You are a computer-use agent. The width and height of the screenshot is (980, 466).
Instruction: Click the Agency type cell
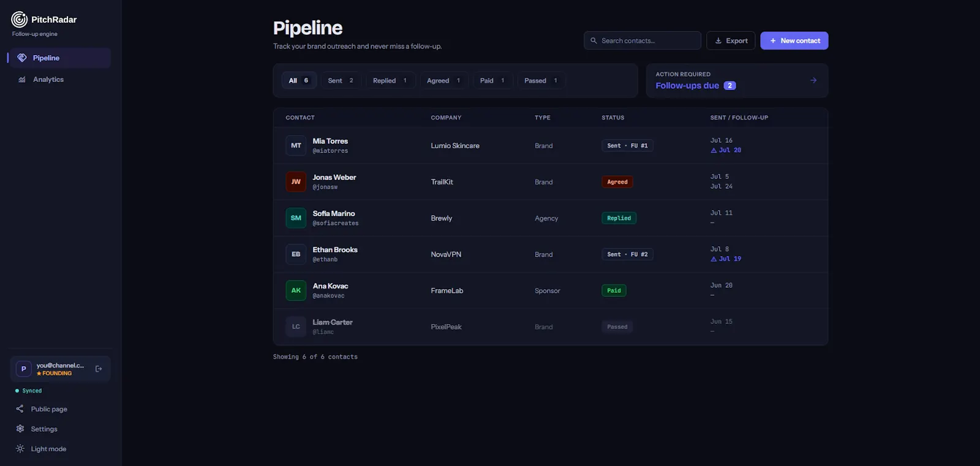pos(546,218)
